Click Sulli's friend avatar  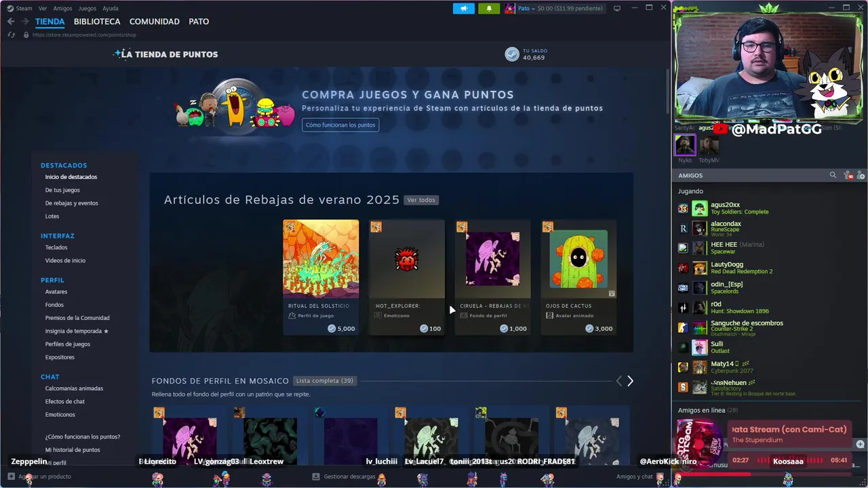coord(699,347)
